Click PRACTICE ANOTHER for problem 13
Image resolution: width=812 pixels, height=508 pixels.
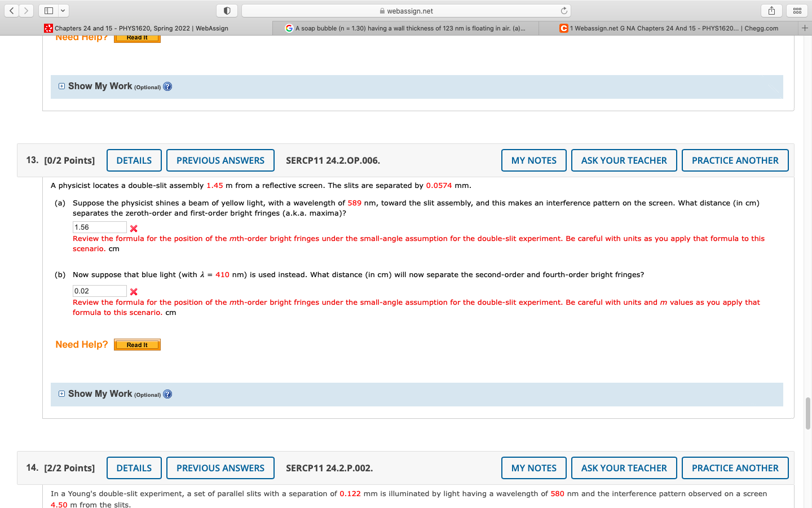(735, 160)
